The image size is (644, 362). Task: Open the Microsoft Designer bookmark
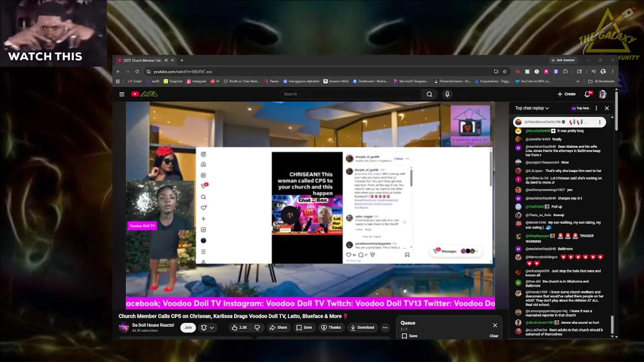point(411,81)
